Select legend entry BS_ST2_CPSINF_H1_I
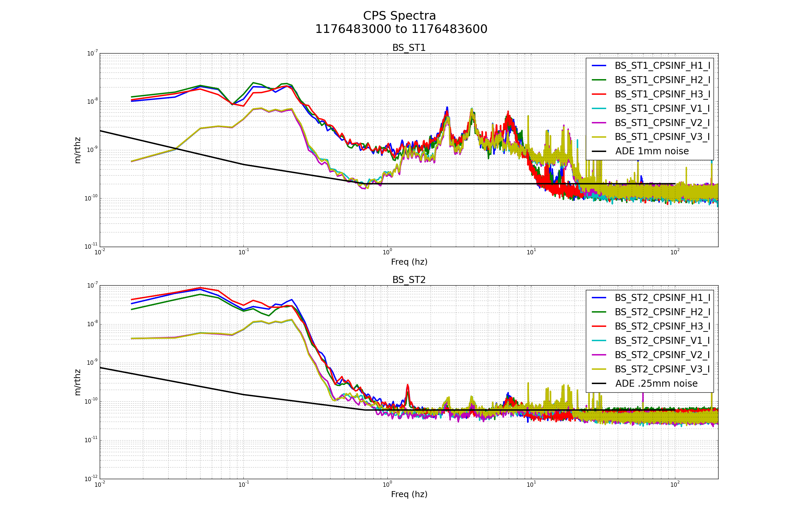 [x=651, y=298]
